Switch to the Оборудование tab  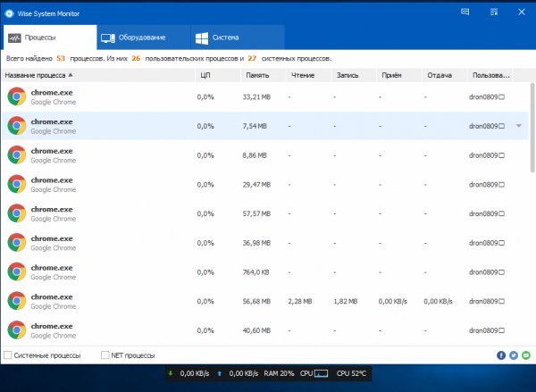tap(144, 38)
